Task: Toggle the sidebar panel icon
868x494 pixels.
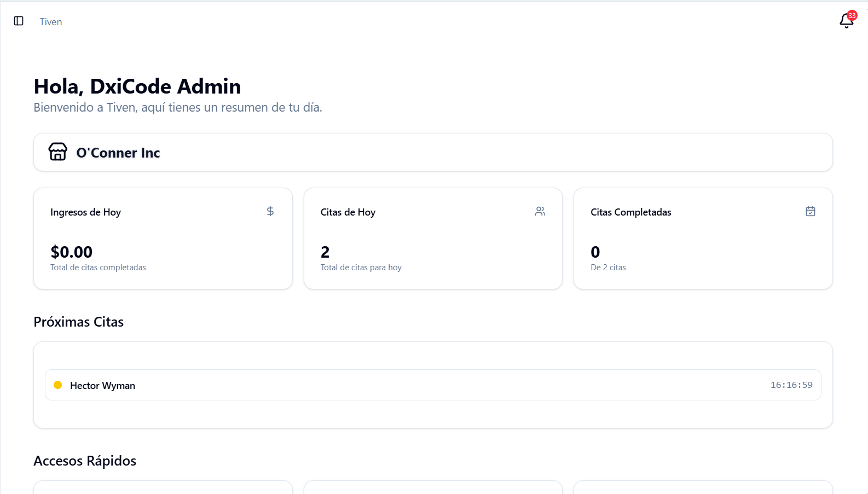Action: point(19,21)
